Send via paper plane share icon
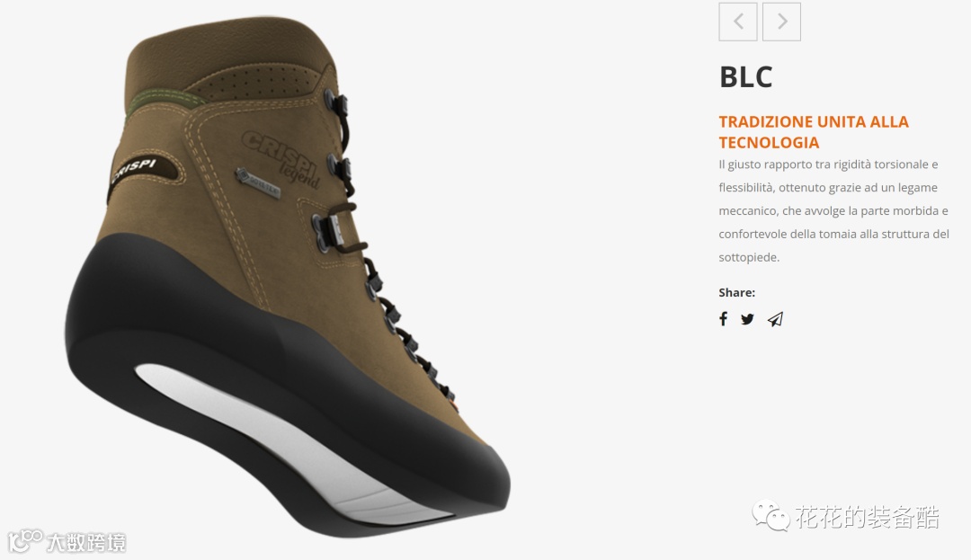Viewport: 971px width, 560px height. pyautogui.click(x=775, y=319)
